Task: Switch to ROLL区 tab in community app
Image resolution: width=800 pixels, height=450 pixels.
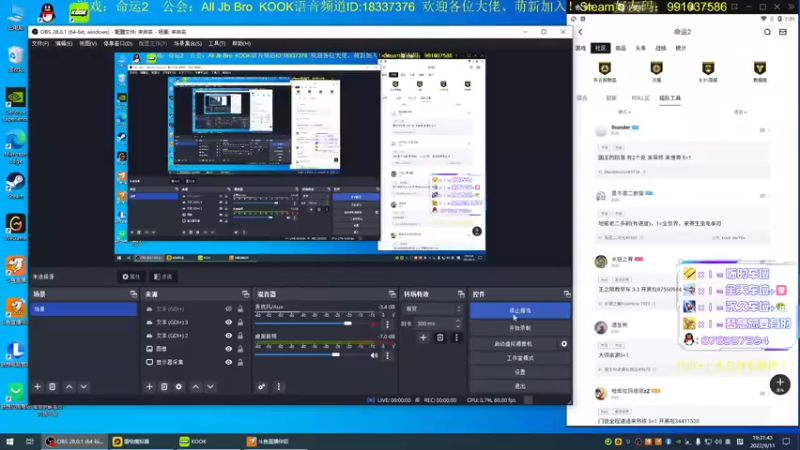Action: click(x=640, y=98)
